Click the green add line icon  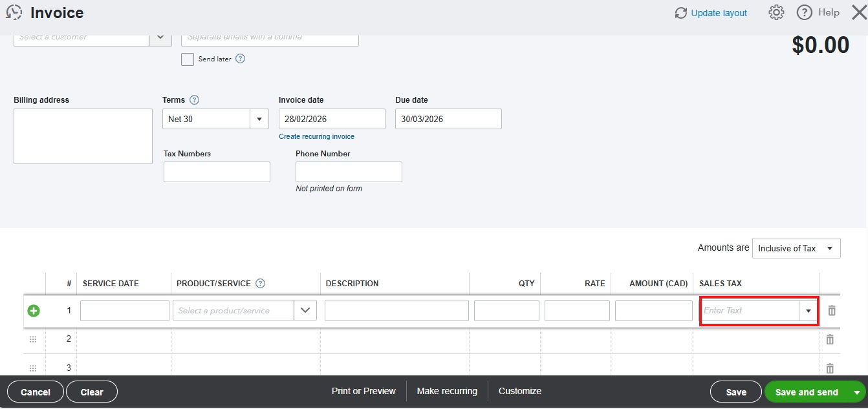(x=34, y=311)
